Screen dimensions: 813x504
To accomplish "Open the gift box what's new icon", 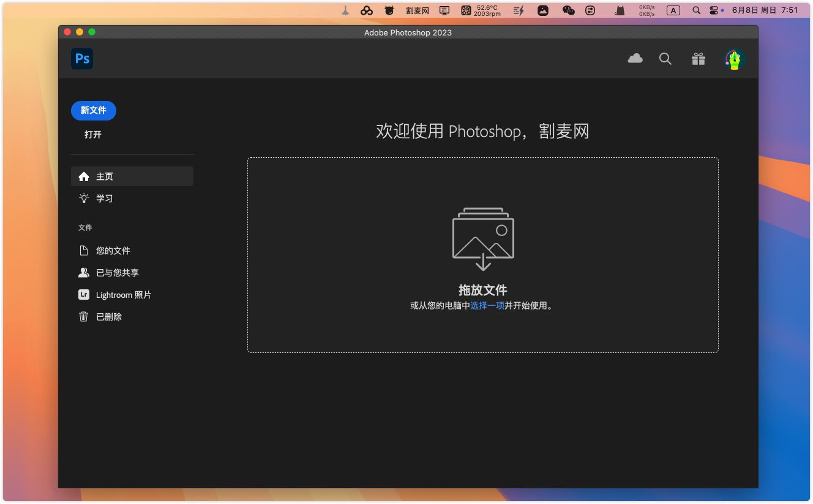I will point(699,59).
